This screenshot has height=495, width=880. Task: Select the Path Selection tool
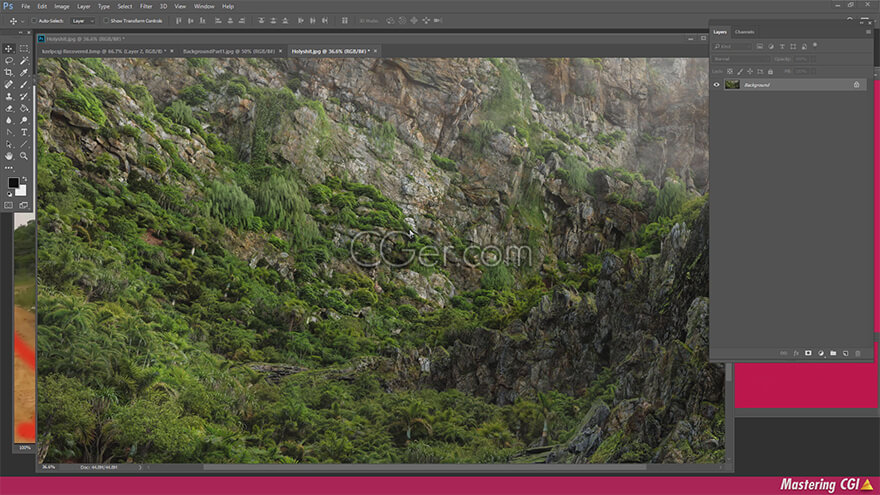coord(8,144)
